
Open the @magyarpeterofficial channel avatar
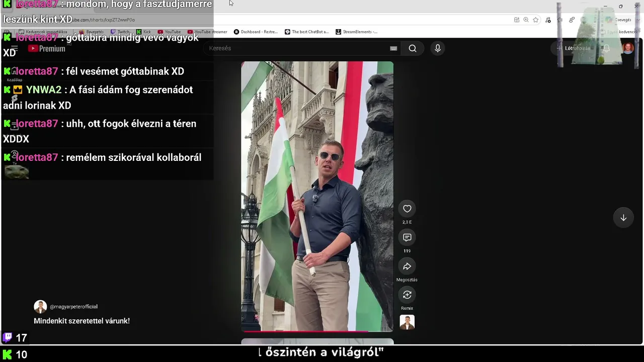tap(40, 307)
